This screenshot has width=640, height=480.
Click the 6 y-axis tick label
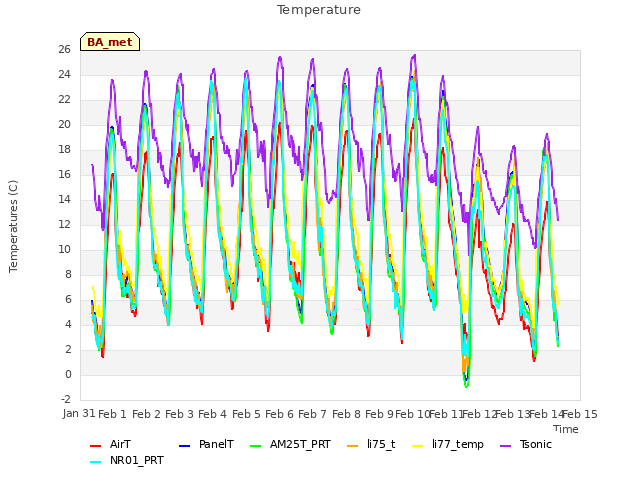click(68, 299)
